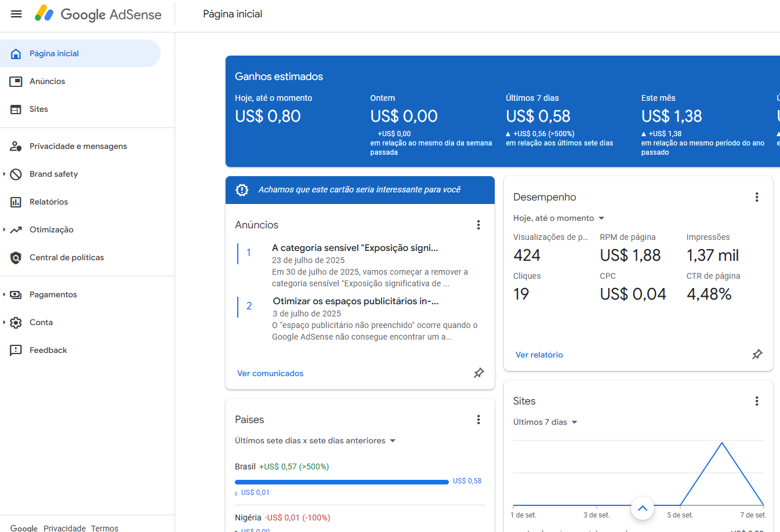
Task: Open the 'Ver comunicados' link
Action: [270, 373]
